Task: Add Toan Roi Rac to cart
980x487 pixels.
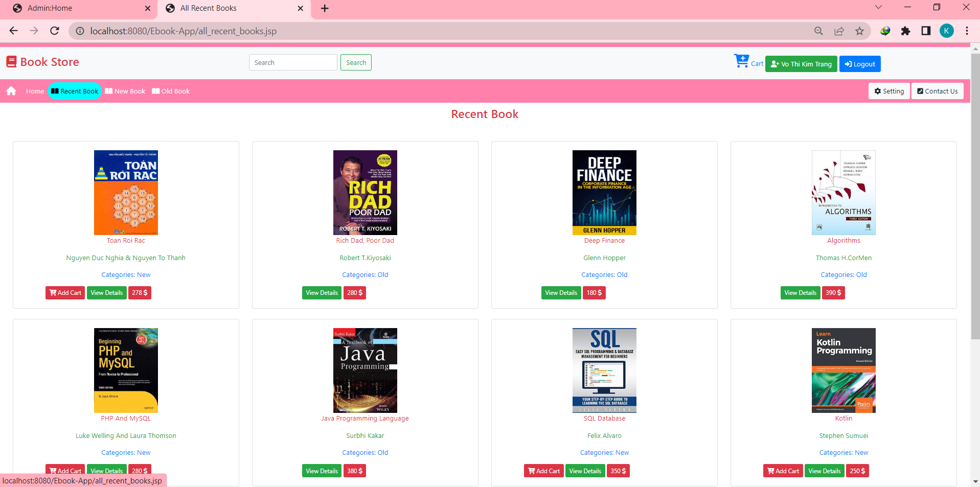Action: (x=65, y=293)
